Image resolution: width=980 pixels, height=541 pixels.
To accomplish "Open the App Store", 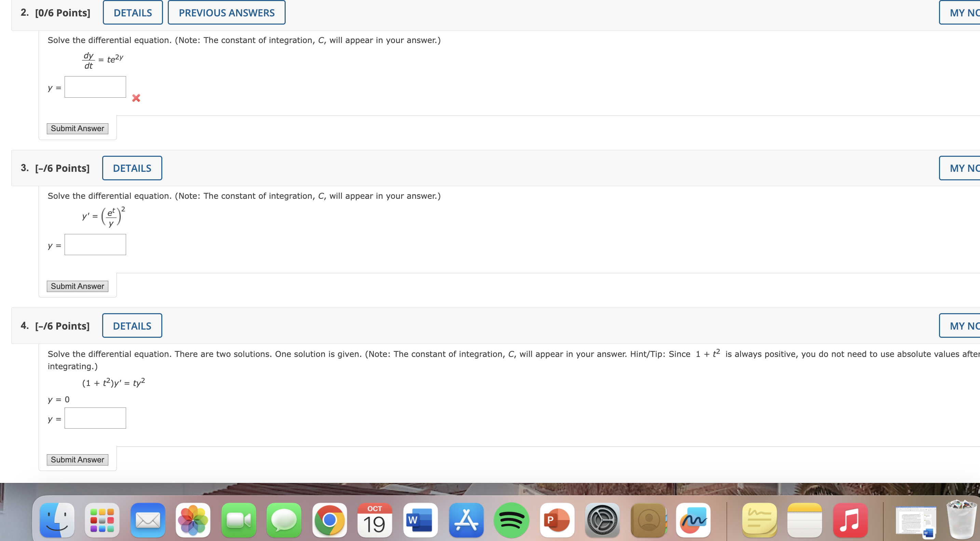I will 466,520.
